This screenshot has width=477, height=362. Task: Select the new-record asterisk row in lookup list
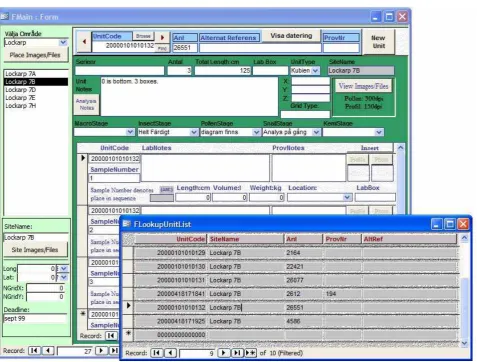[x=128, y=334]
